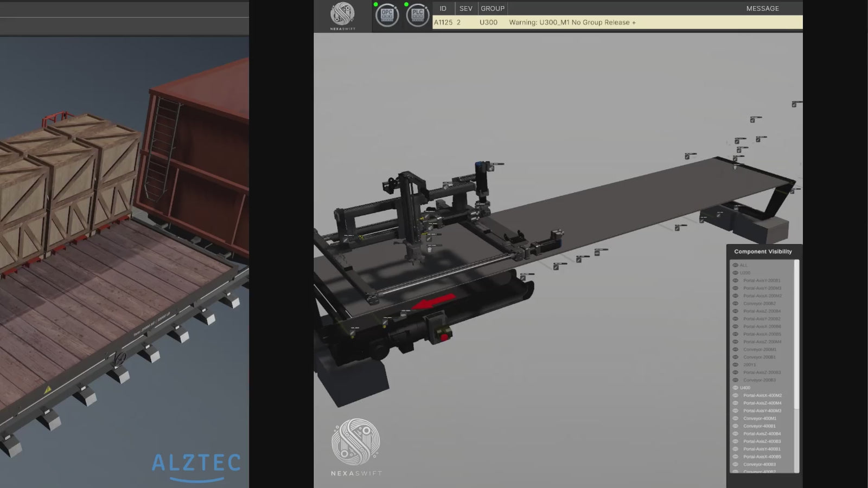Toggle the eye icon for Conveyor-400M1
The height and width of the screenshot is (488, 868).
(x=736, y=418)
